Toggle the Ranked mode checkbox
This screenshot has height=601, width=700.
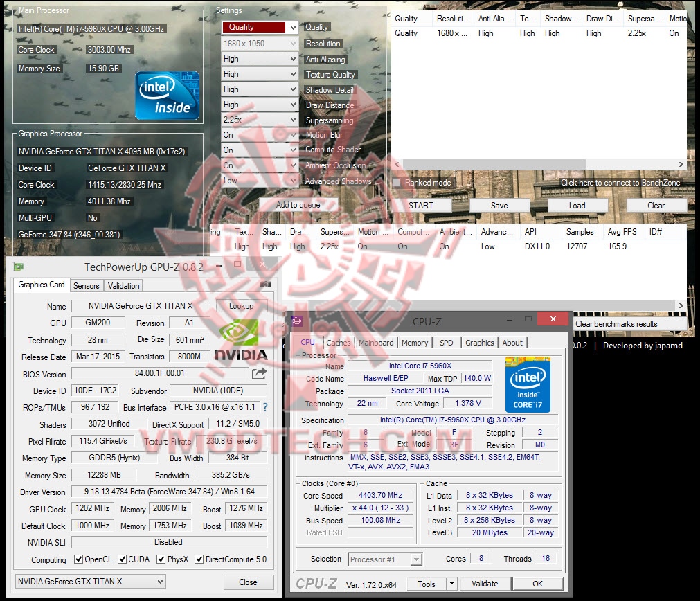pos(397,183)
